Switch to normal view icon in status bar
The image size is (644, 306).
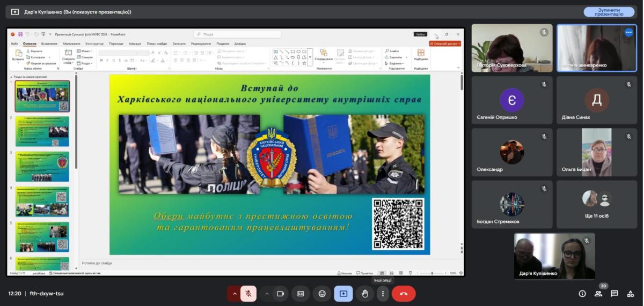point(382,273)
